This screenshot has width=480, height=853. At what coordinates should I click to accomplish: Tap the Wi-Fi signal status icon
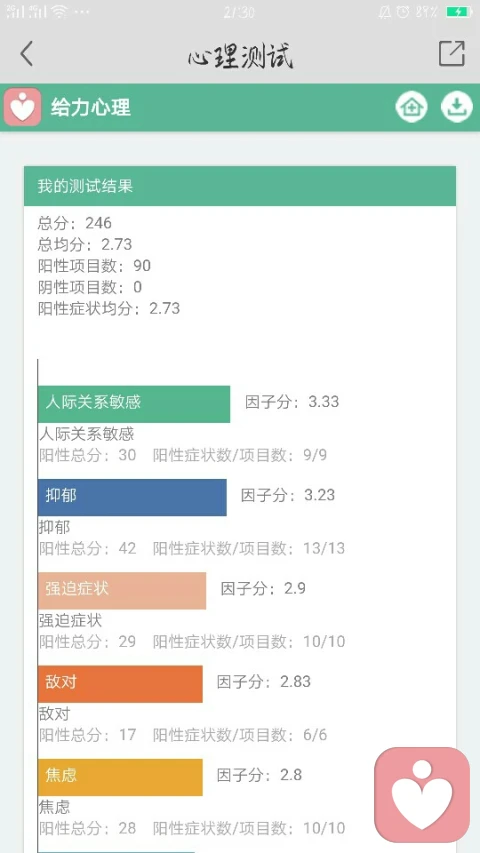[60, 12]
